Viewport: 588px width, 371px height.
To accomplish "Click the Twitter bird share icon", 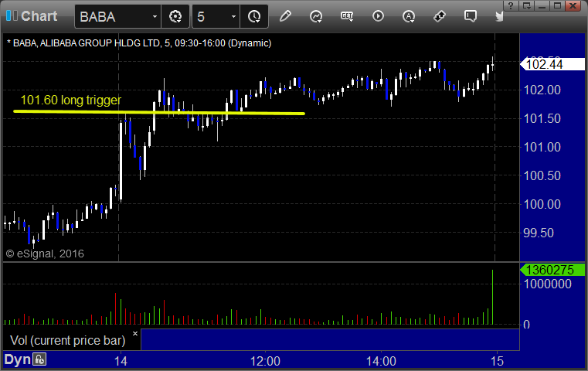I will coord(499,16).
